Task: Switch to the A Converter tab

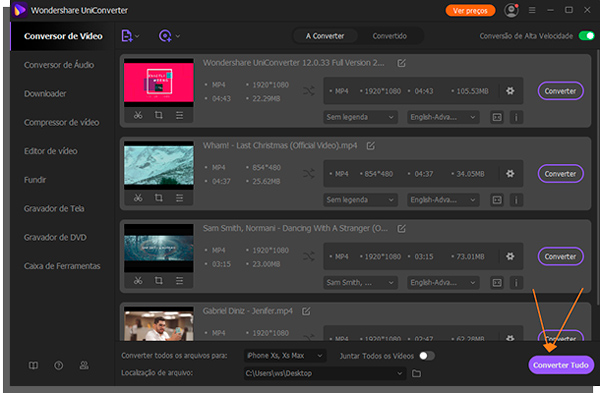Action: [325, 36]
